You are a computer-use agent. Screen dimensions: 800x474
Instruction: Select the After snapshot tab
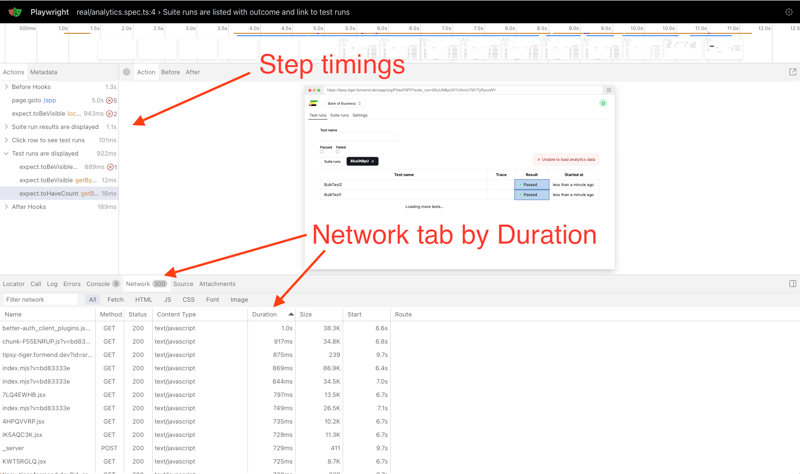click(x=193, y=72)
